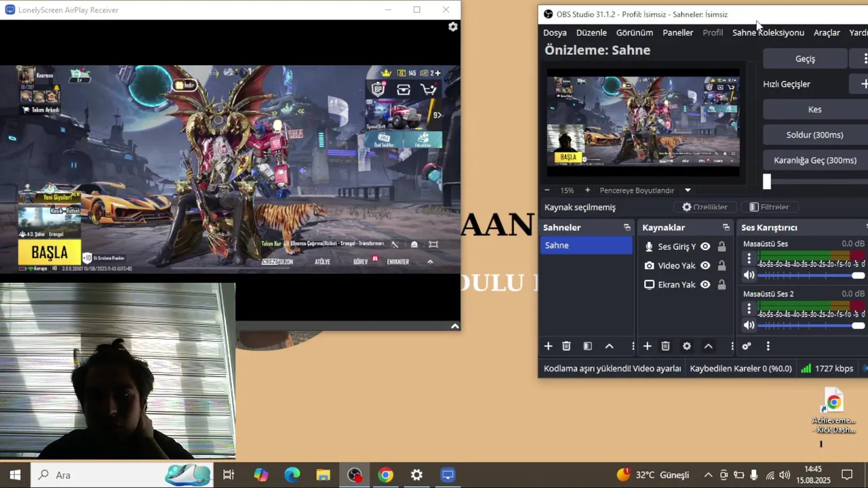Undock the Kaynaklar panel
The image size is (868, 488).
point(726,228)
